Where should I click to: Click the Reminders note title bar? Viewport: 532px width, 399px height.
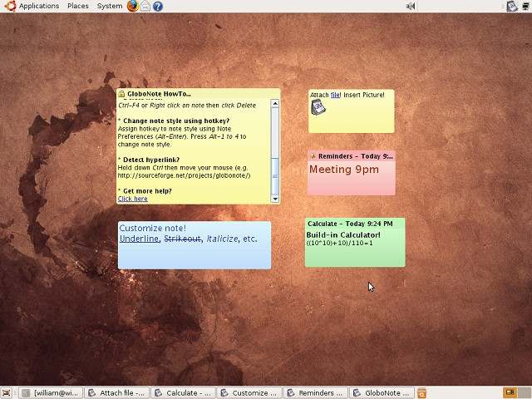tap(352, 156)
